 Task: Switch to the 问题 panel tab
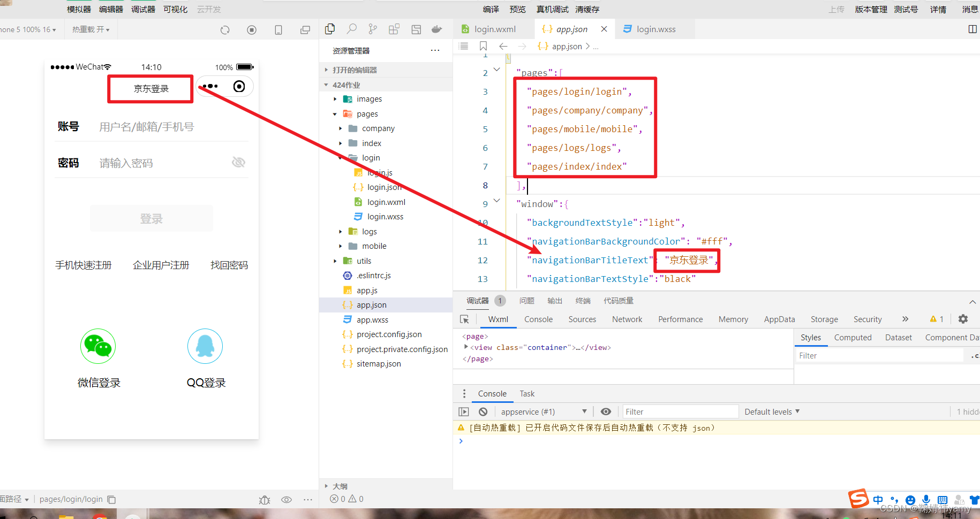click(526, 301)
